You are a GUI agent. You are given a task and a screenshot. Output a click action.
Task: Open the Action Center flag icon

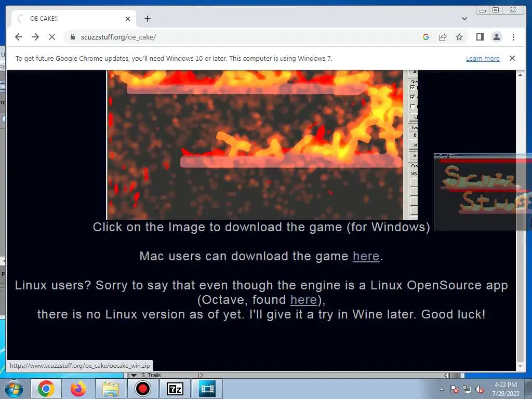455,389
